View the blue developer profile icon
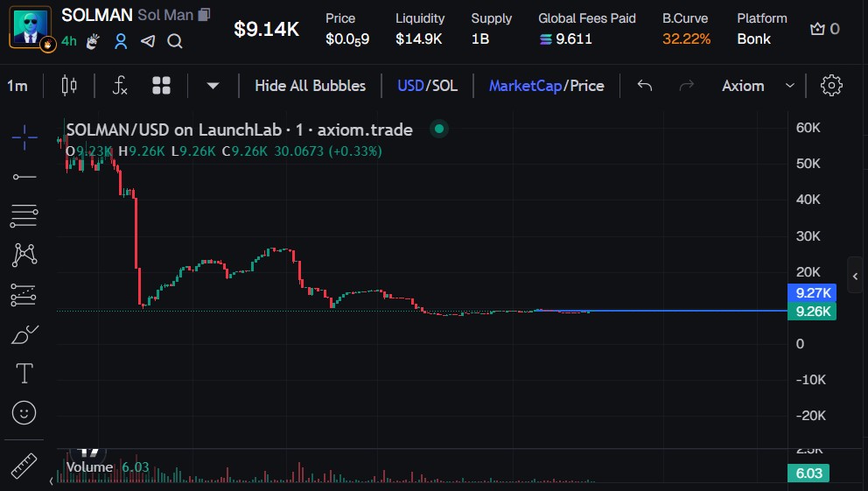Viewport: 868px width, 491px height. (x=121, y=41)
